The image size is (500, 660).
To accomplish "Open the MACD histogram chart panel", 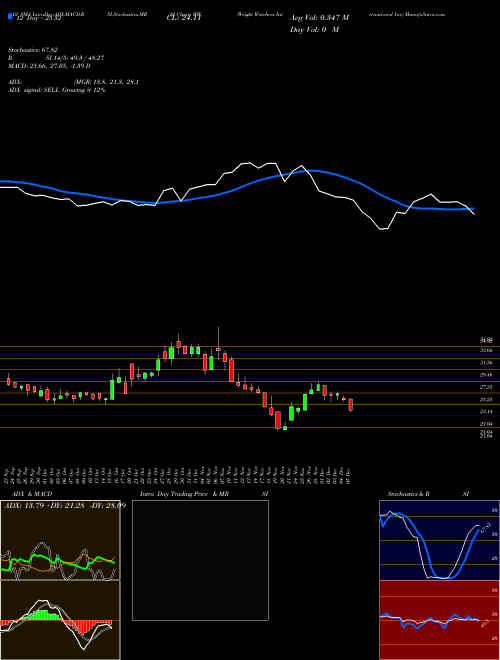I will (x=60, y=620).
